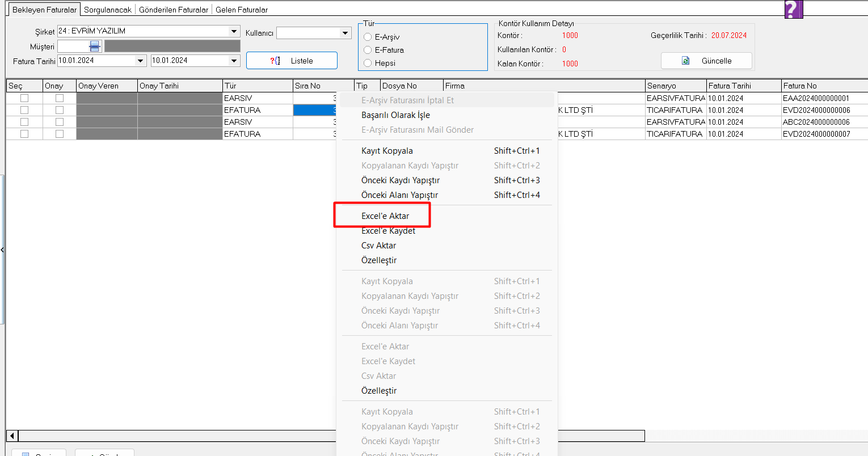Click the query icon on Listele button

(275, 61)
